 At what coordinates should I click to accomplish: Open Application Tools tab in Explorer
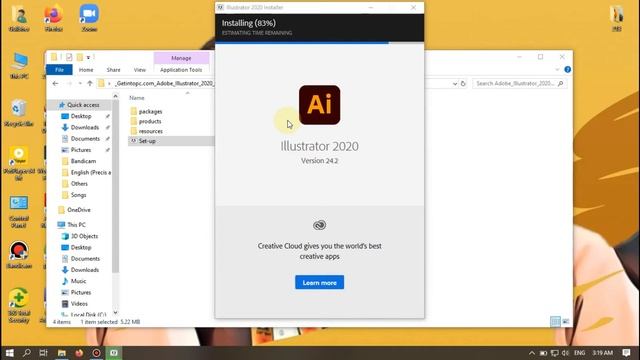pos(181,70)
